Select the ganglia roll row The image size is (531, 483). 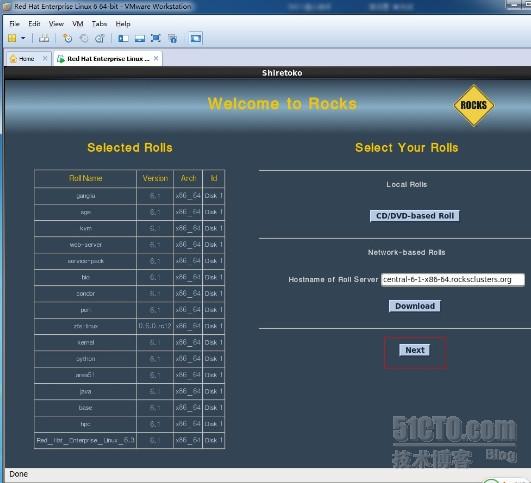tap(129, 196)
